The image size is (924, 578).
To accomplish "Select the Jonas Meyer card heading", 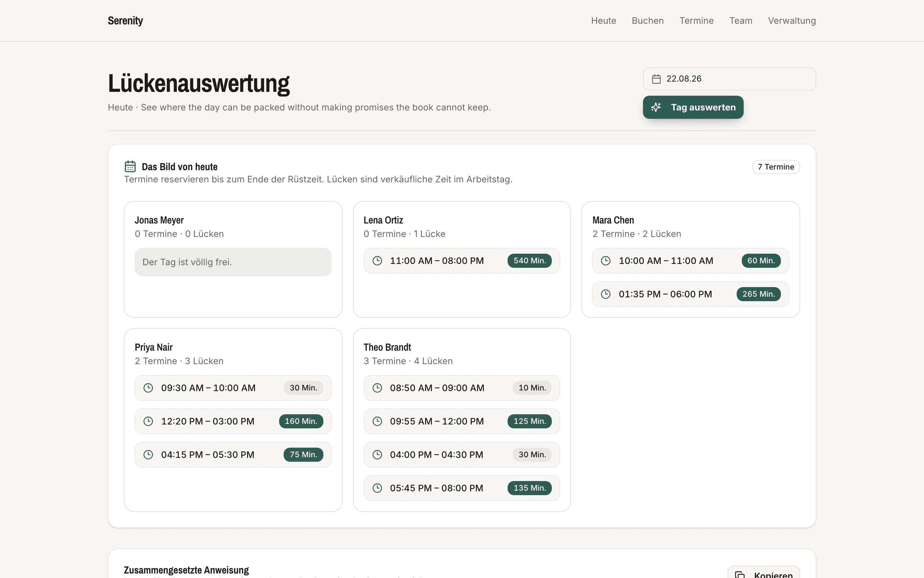I will pos(159,220).
